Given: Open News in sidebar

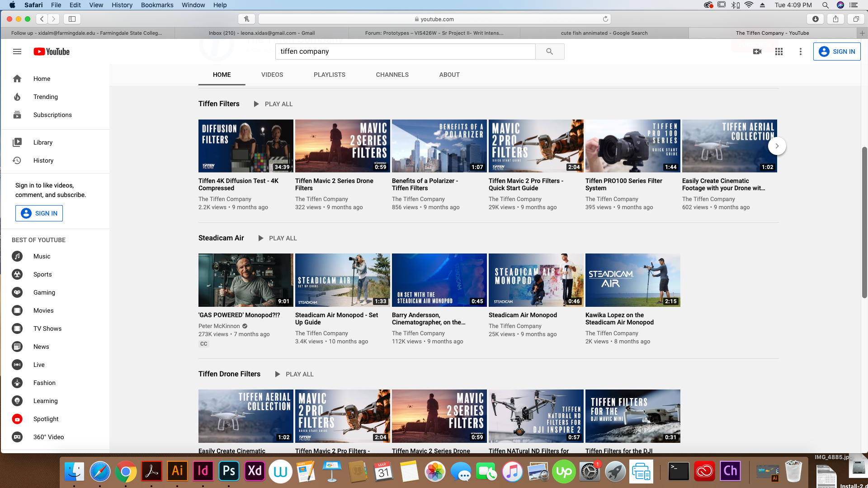Looking at the screenshot, I should tap(55, 347).
